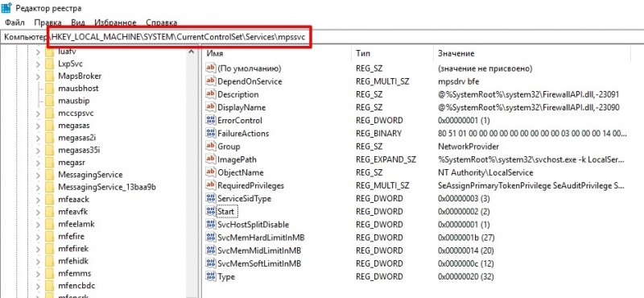
Task: Click the 0x00000014 (20) value
Action: (x=466, y=250)
